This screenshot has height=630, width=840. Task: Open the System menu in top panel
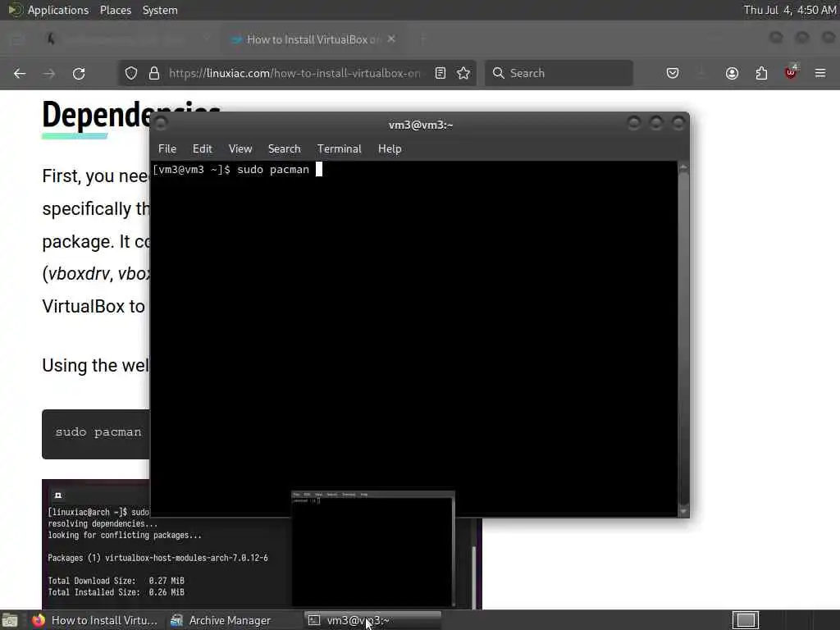coord(160,10)
